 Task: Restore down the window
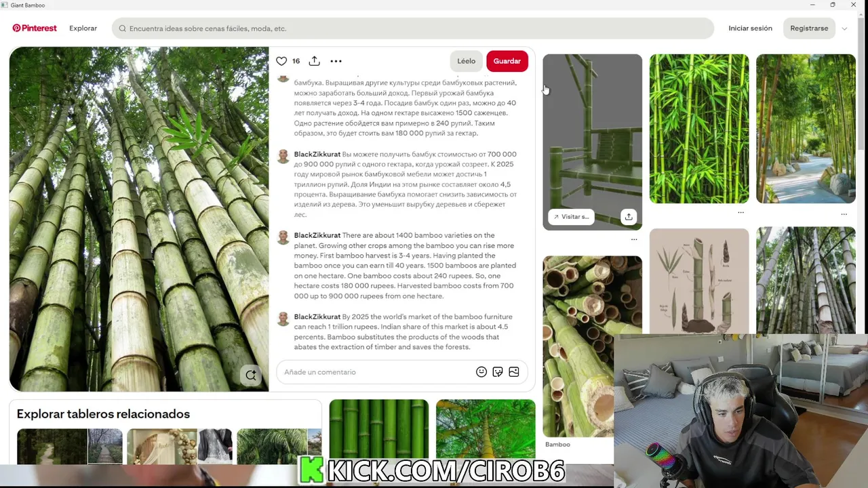point(833,5)
